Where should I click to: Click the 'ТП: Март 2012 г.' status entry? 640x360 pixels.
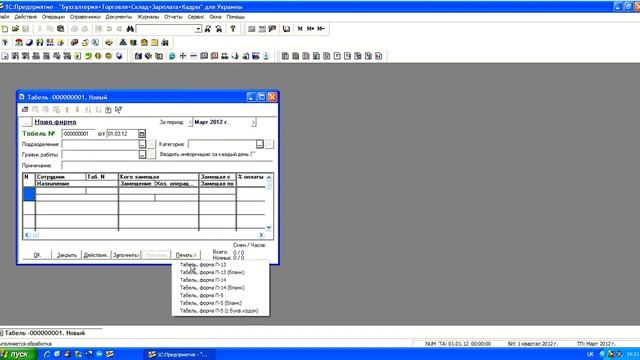596,344
